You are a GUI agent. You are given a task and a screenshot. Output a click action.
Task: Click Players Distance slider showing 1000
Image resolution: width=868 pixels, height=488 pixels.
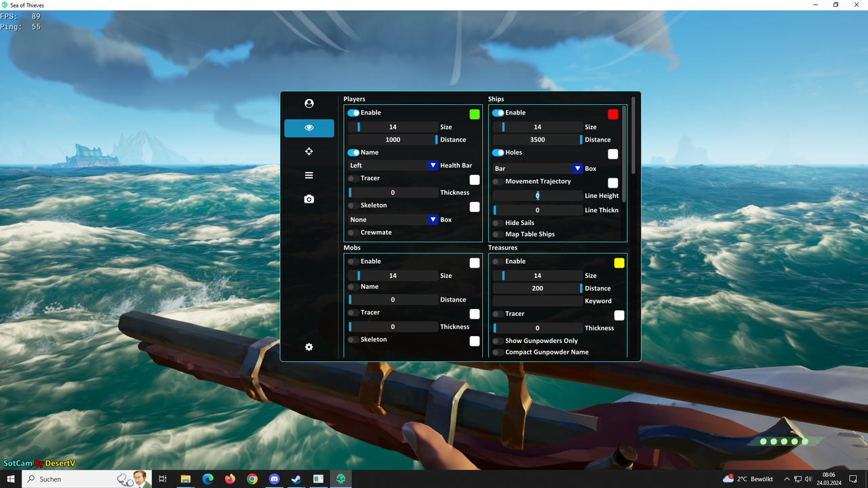coord(393,140)
